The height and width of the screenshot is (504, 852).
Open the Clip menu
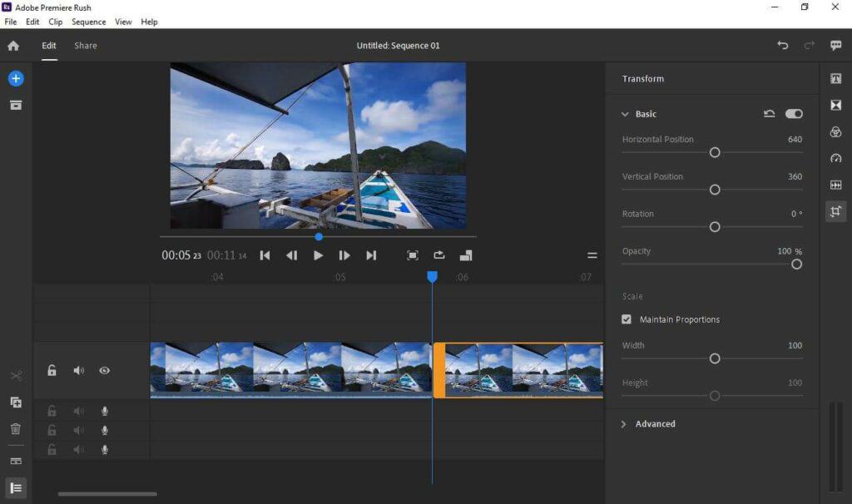click(56, 22)
